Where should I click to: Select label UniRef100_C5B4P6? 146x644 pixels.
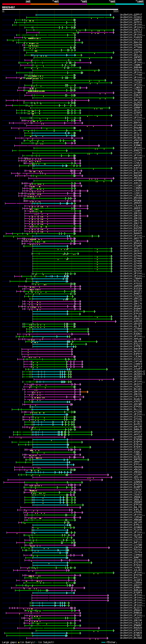131,278
